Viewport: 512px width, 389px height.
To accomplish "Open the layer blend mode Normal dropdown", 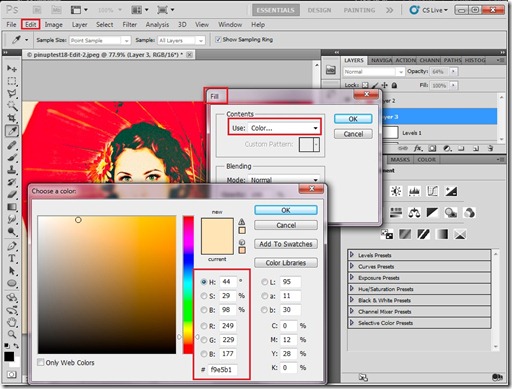I will pos(374,72).
